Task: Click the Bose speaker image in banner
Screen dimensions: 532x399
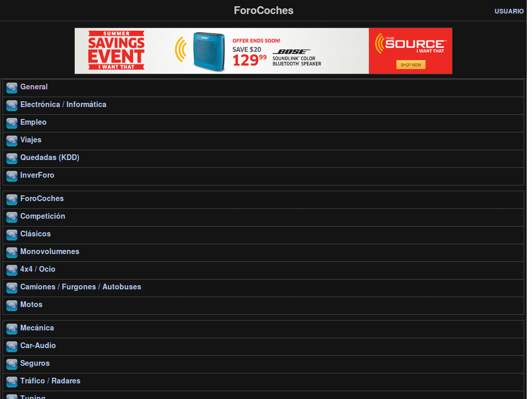Action: (x=209, y=51)
